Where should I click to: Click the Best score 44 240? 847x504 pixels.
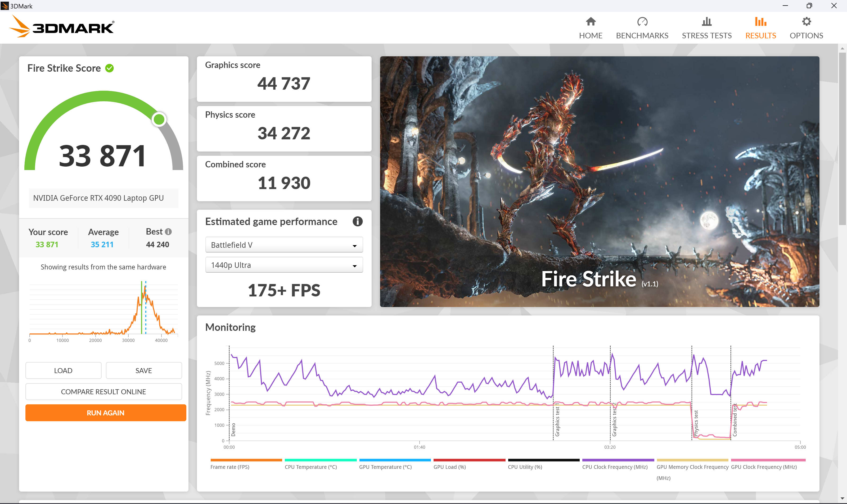point(157,245)
